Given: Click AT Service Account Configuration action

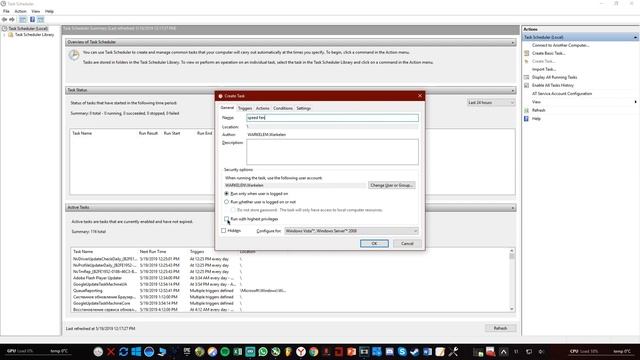Looking at the screenshot, I should tap(562, 93).
